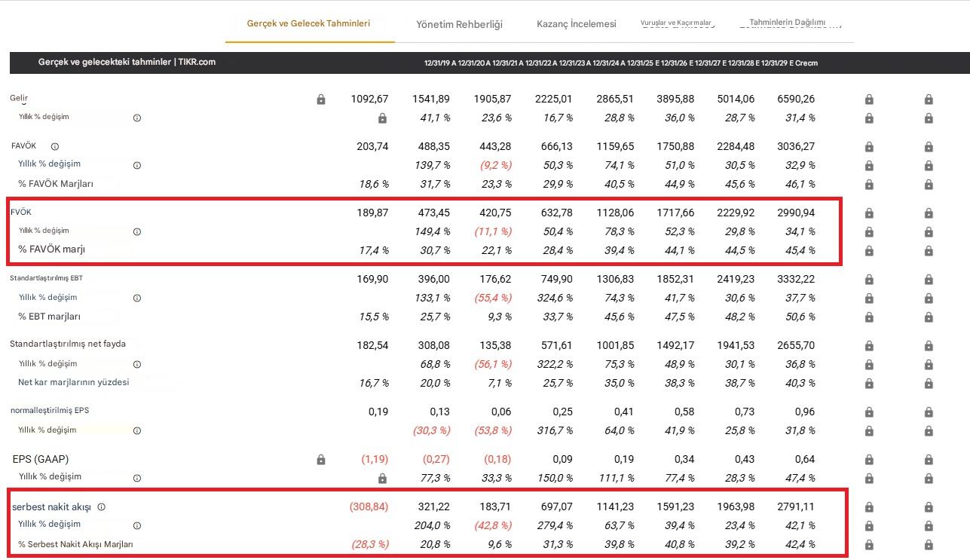The image size is (970, 560).
Task: Click the lock icon next to Gelir label
Action: (x=321, y=99)
